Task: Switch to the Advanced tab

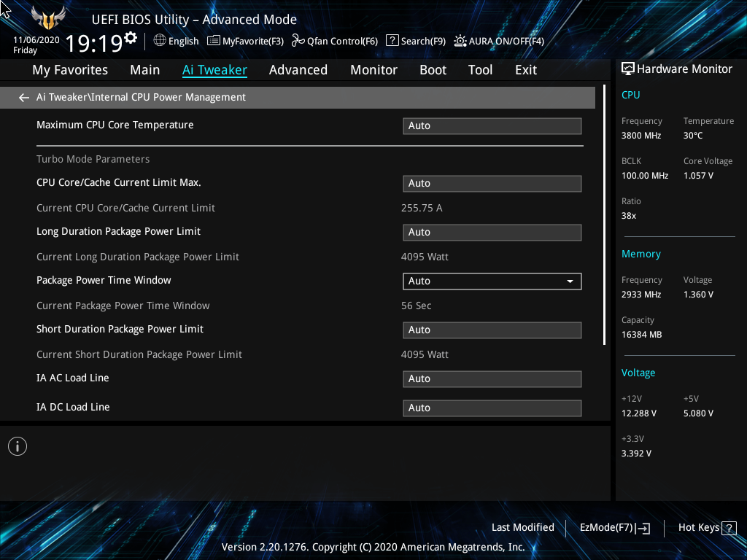Action: click(298, 70)
